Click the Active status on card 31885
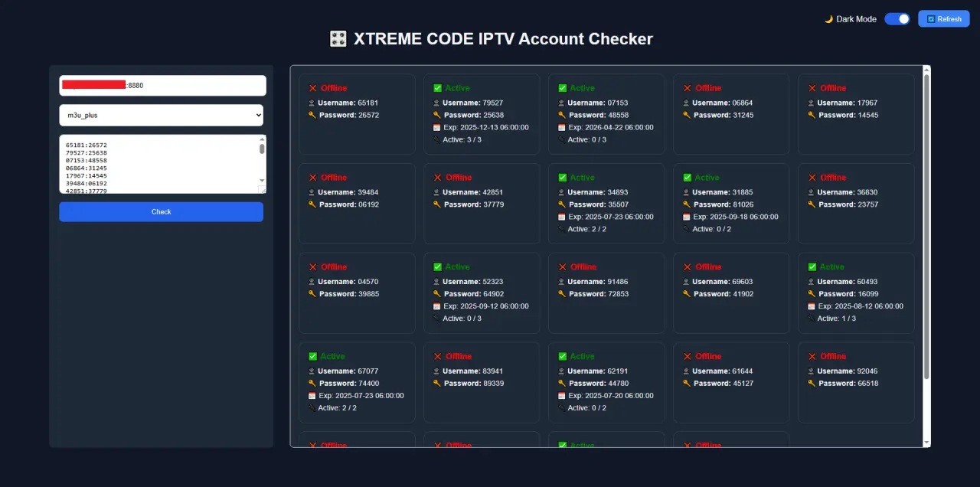The height and width of the screenshot is (487, 980). click(x=707, y=178)
